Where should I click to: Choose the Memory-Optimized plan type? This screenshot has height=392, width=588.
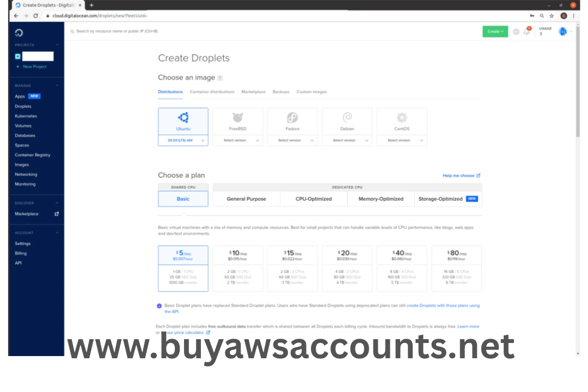(x=381, y=199)
